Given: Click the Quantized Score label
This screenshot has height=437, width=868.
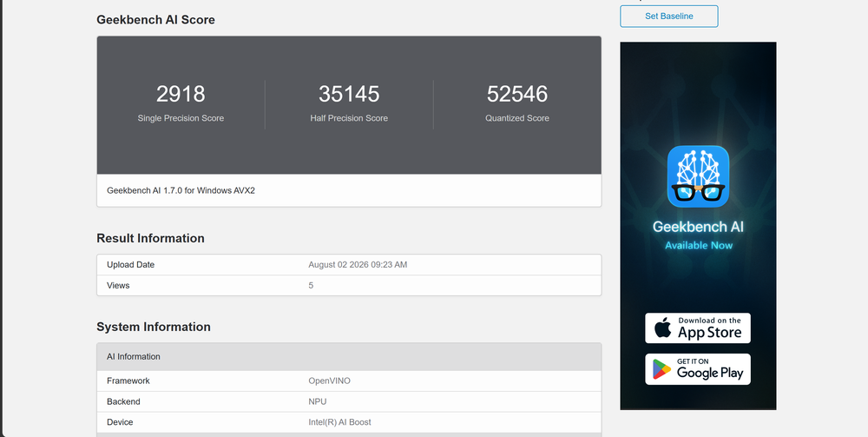Looking at the screenshot, I should tap(517, 118).
